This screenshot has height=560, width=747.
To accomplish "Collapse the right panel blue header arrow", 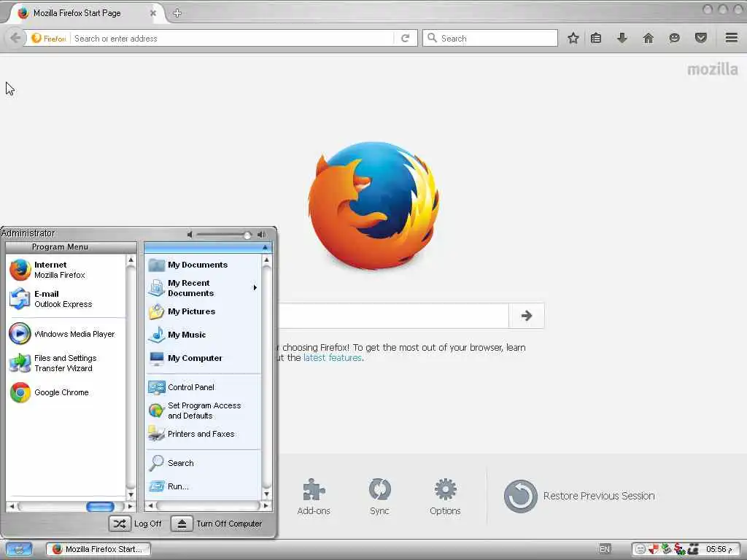I will pyautogui.click(x=265, y=247).
